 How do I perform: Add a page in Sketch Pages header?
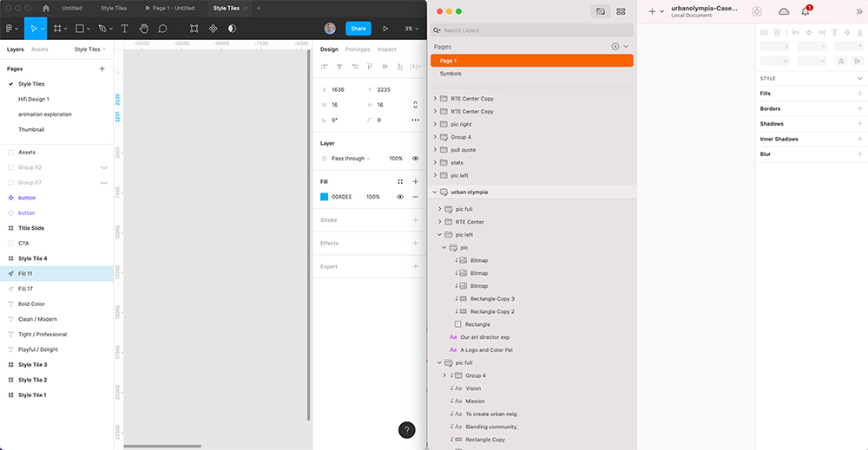[x=615, y=47]
